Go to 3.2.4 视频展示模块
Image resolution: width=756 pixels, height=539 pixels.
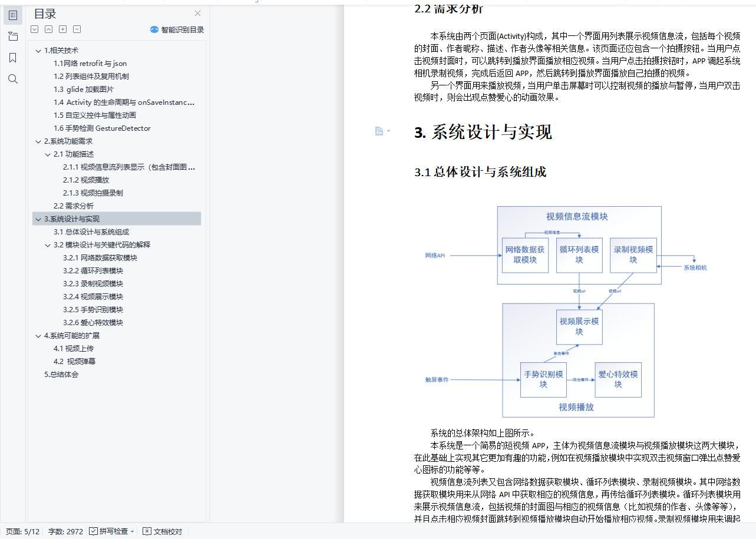pyautogui.click(x=93, y=297)
